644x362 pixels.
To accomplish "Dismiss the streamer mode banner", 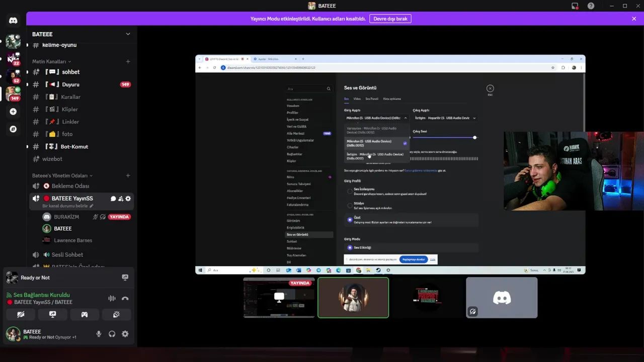I will coord(634,19).
